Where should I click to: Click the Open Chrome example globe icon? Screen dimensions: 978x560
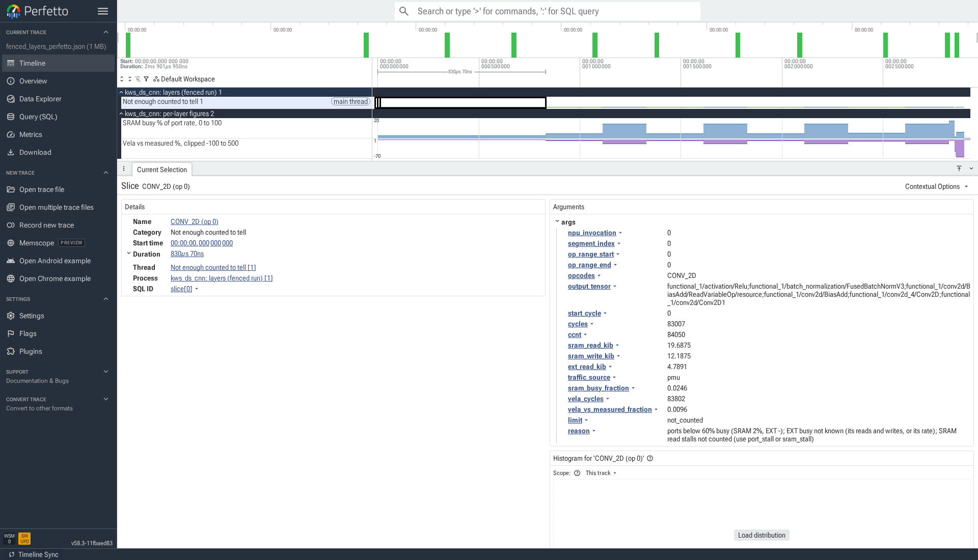point(11,278)
